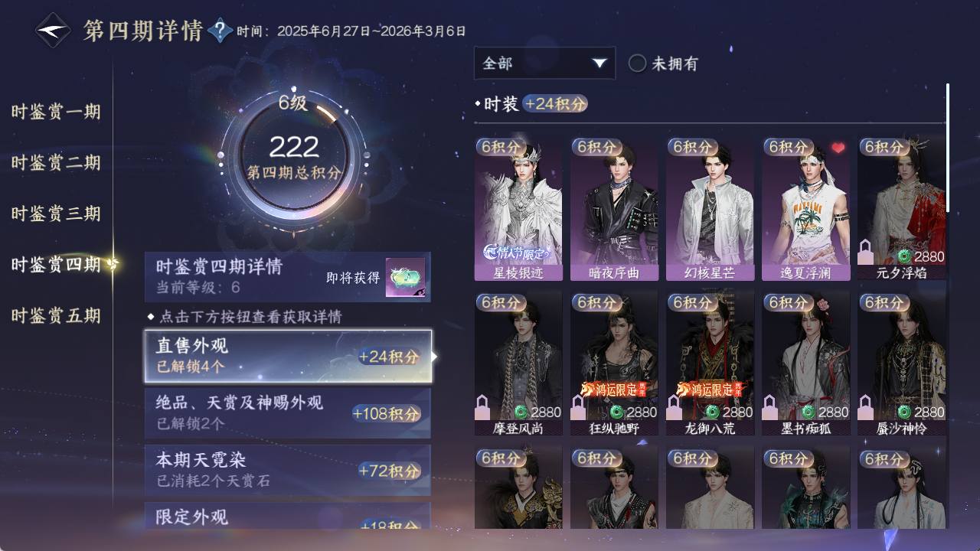Click the lock icon on 元夕浮焰

click(x=865, y=252)
